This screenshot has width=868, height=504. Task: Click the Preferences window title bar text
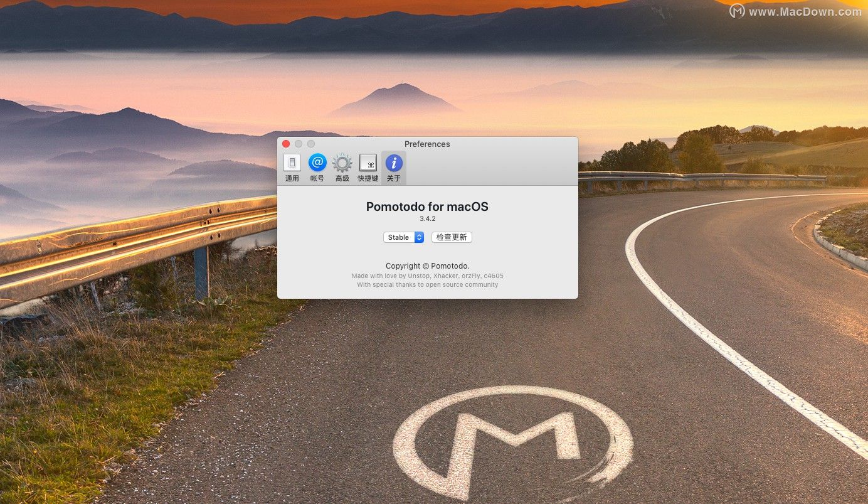click(428, 144)
